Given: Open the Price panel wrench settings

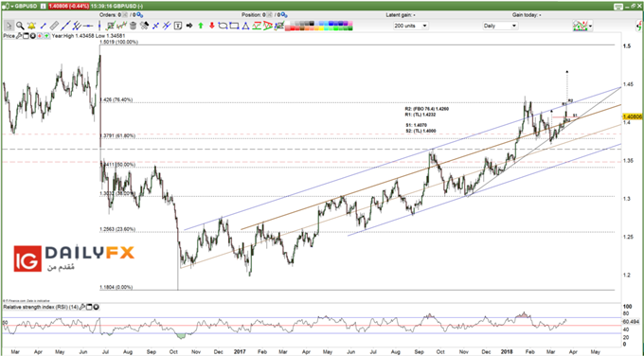Looking at the screenshot, I should 19,36.
